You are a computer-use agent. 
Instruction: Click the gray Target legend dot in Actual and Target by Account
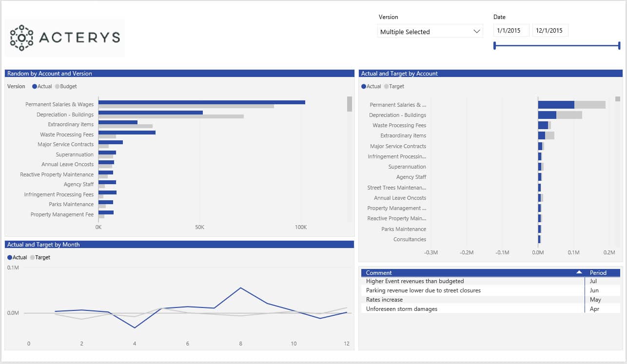pyautogui.click(x=386, y=87)
